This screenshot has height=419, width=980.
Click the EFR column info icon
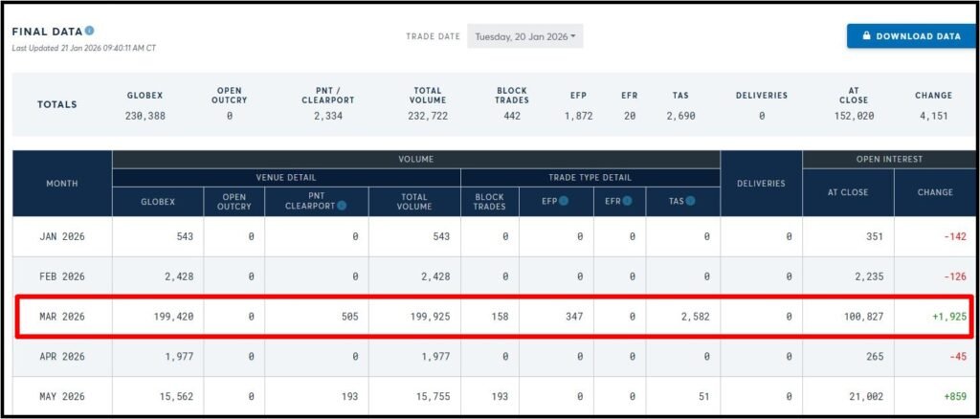pos(628,201)
